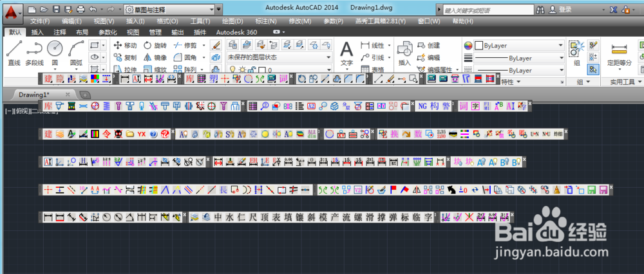
Task: Expand the arrow below the 圆弧 arc tool
Action: (76, 69)
